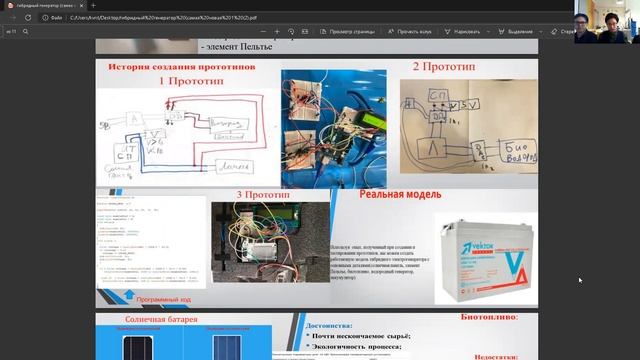Expand the Выделение dropdown arrow

point(541,31)
